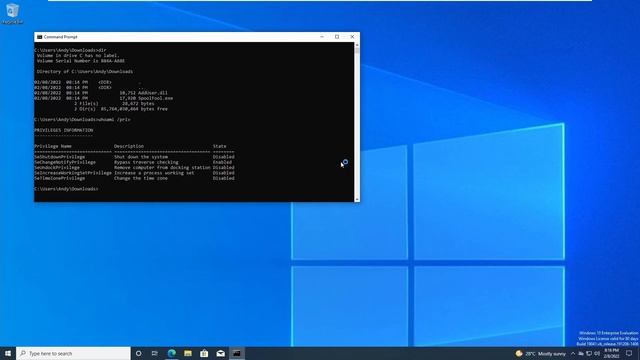
Task: Click the 'Enabled' state value
Action: click(x=222, y=162)
